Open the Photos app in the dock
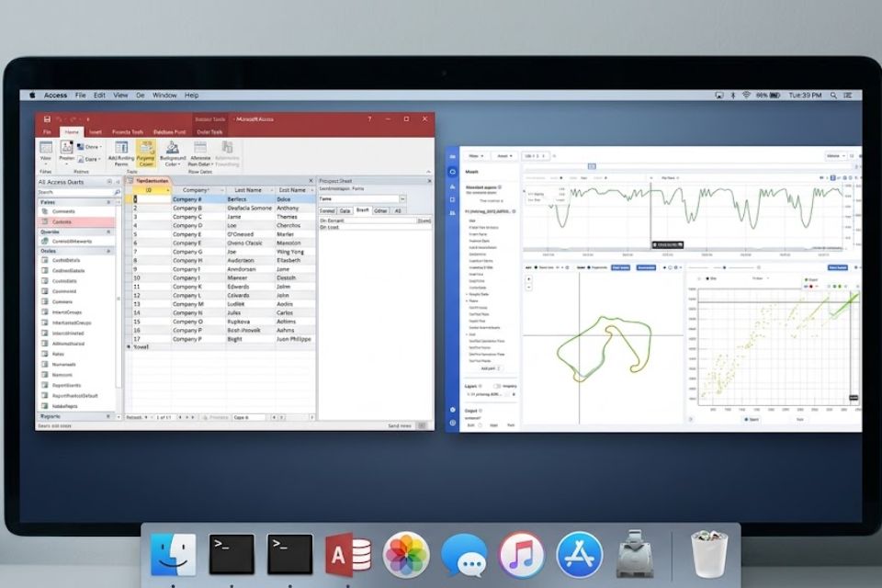 point(406,555)
